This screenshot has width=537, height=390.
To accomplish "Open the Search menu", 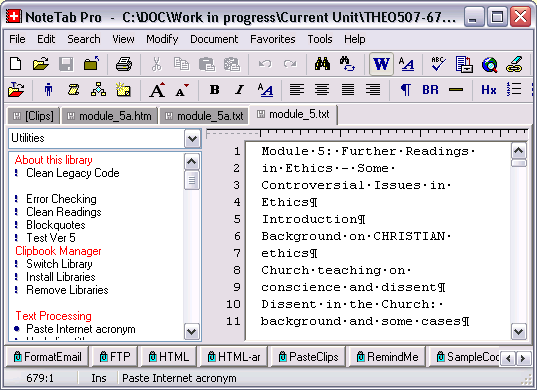I will pos(84,39).
